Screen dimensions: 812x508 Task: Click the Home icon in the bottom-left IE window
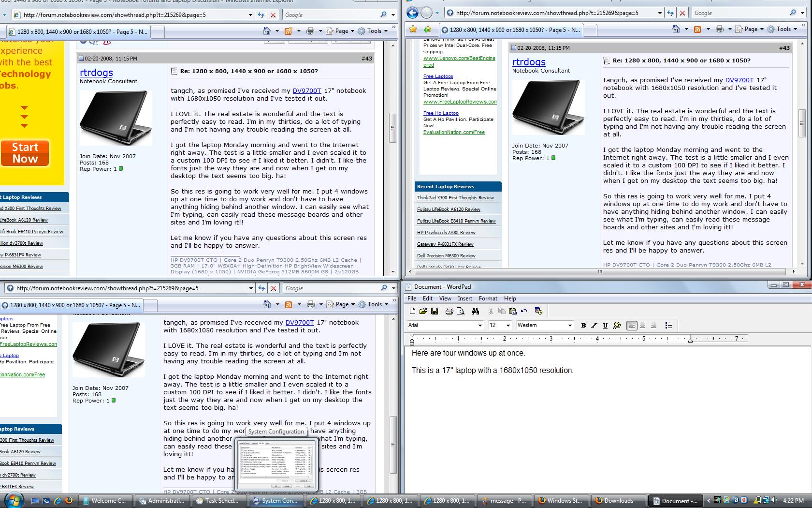[267, 304]
